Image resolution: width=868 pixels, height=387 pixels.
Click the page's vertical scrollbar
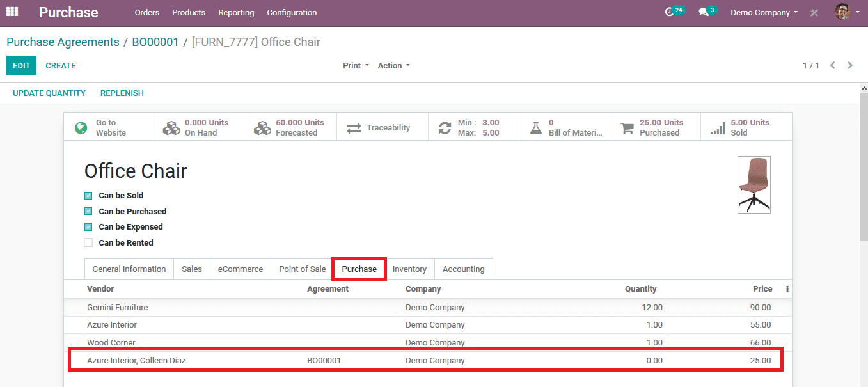(x=862, y=166)
